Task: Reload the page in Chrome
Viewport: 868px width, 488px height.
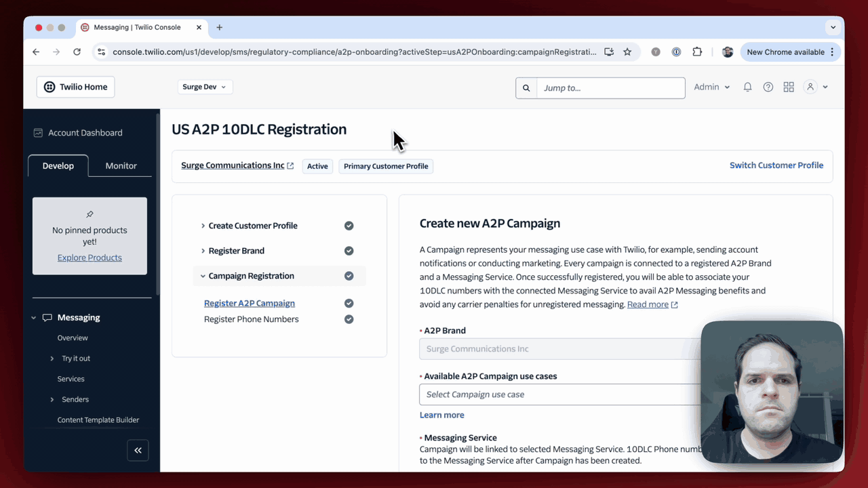Action: tap(77, 52)
